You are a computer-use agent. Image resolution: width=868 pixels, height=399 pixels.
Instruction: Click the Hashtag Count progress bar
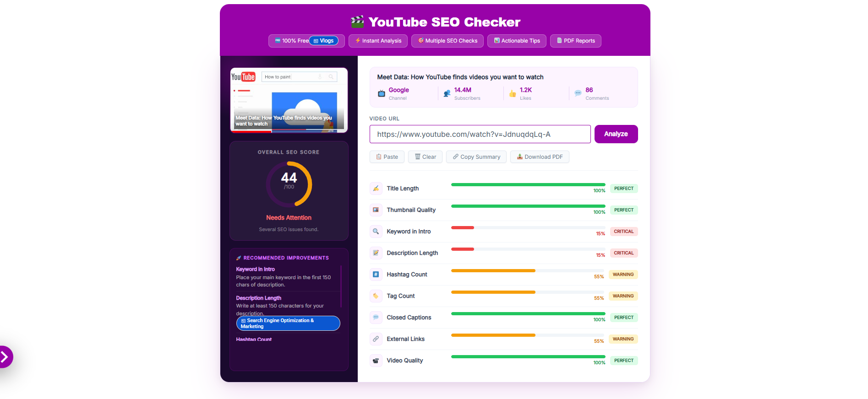(x=528, y=270)
